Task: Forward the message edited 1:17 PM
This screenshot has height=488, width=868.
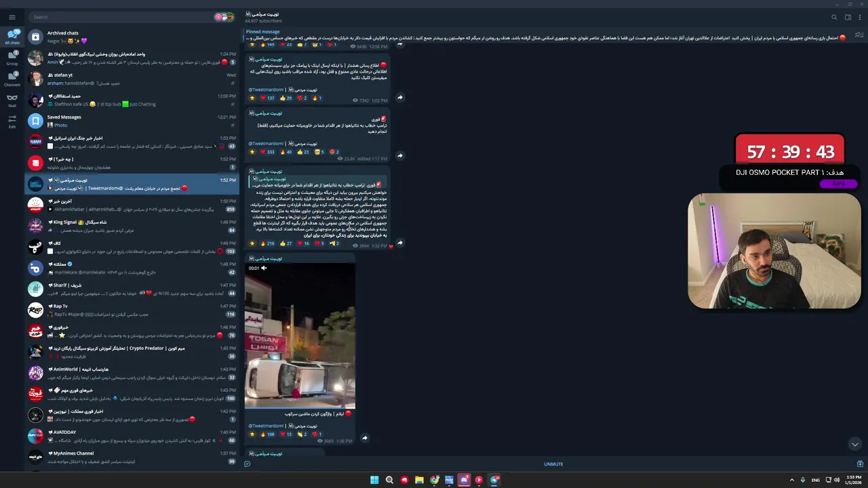Action: coord(399,155)
